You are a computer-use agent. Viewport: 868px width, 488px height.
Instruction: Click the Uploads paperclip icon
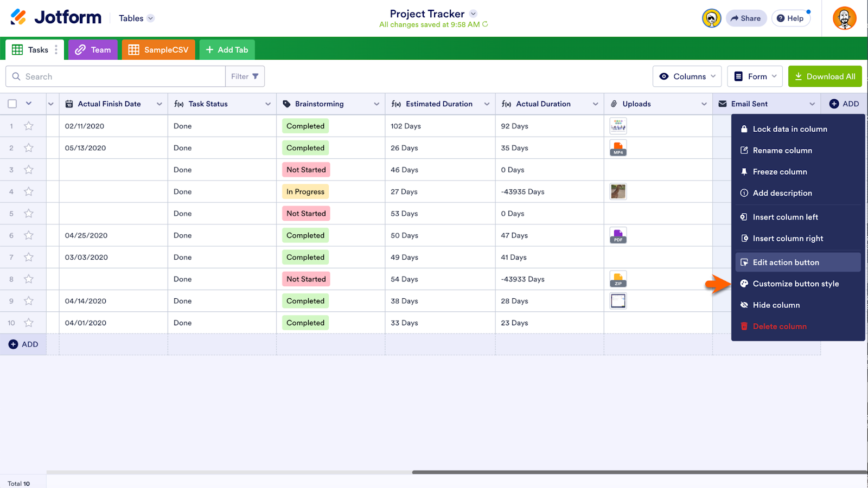tap(614, 104)
